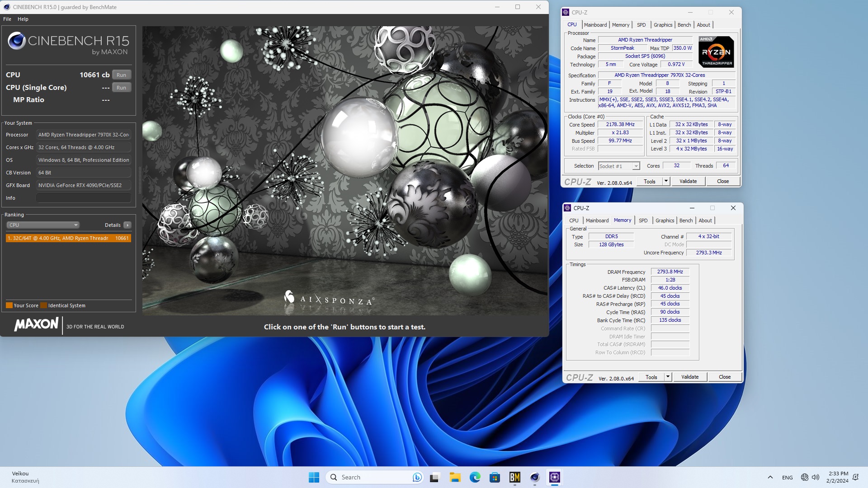Switch to Memory tab in top CPU-Z

pyautogui.click(x=621, y=25)
